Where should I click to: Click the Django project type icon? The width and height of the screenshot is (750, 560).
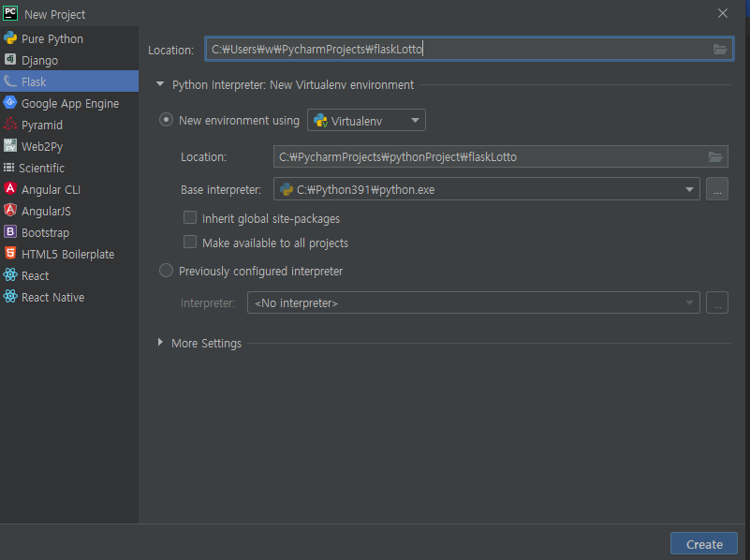click(10, 59)
